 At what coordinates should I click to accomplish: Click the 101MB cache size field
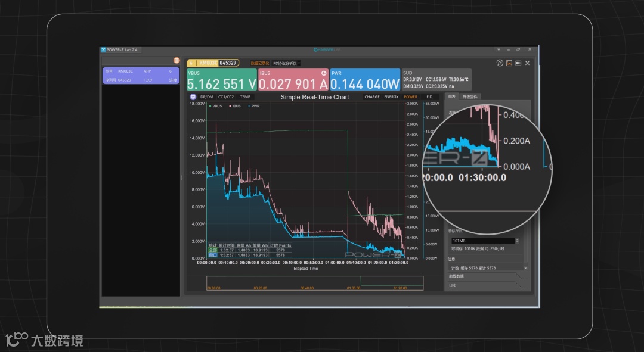click(482, 241)
